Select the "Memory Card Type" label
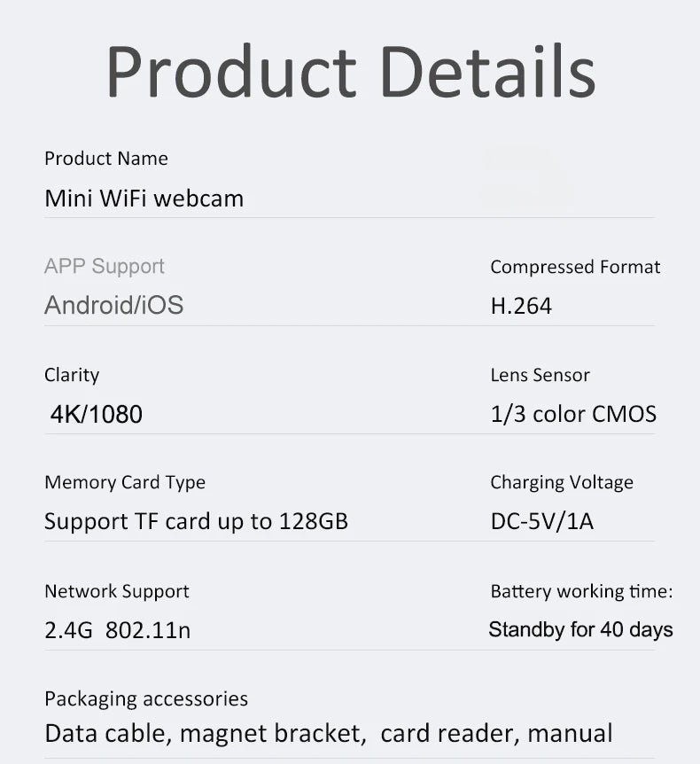 point(125,482)
